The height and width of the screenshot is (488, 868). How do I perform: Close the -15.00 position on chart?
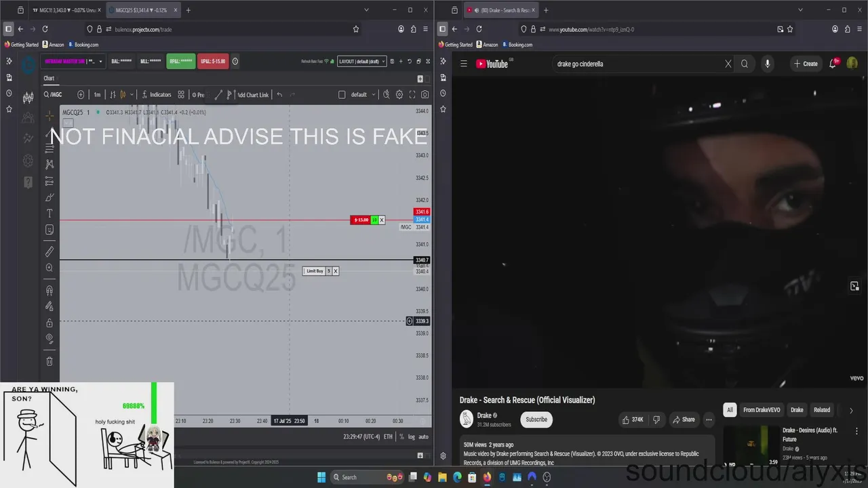381,220
